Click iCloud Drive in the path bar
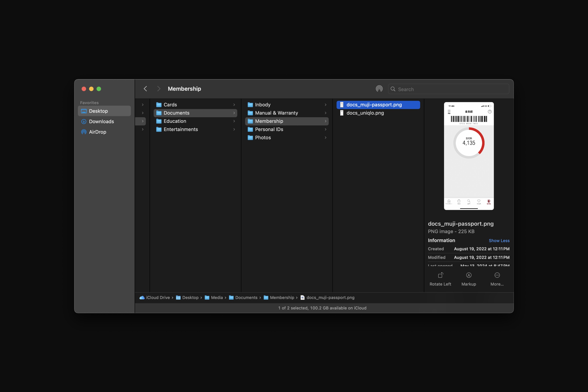This screenshot has width=588, height=392. coord(158,298)
